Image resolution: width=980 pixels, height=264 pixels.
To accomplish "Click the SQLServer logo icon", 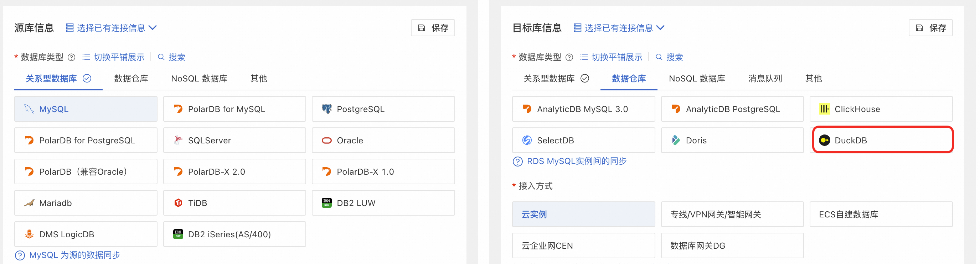I will (178, 140).
